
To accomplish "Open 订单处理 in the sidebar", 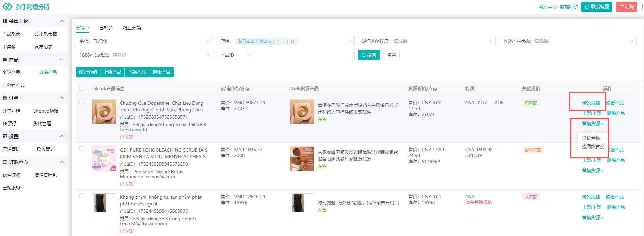I will [11, 111].
